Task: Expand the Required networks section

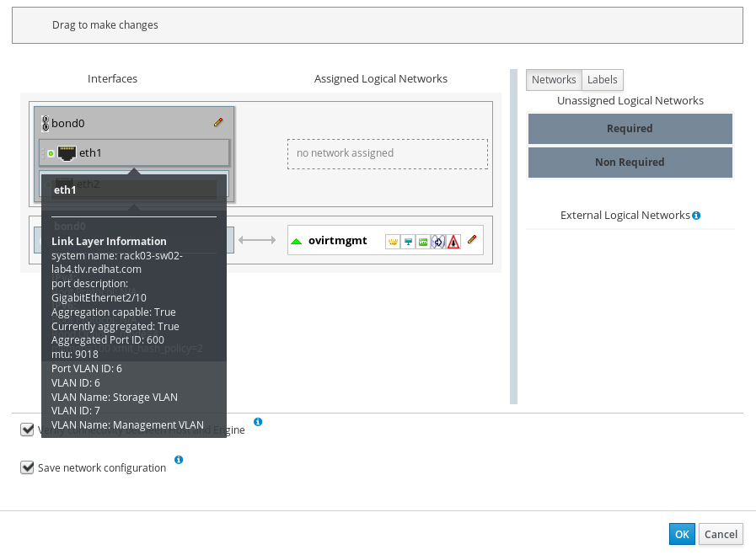Action: tap(630, 129)
